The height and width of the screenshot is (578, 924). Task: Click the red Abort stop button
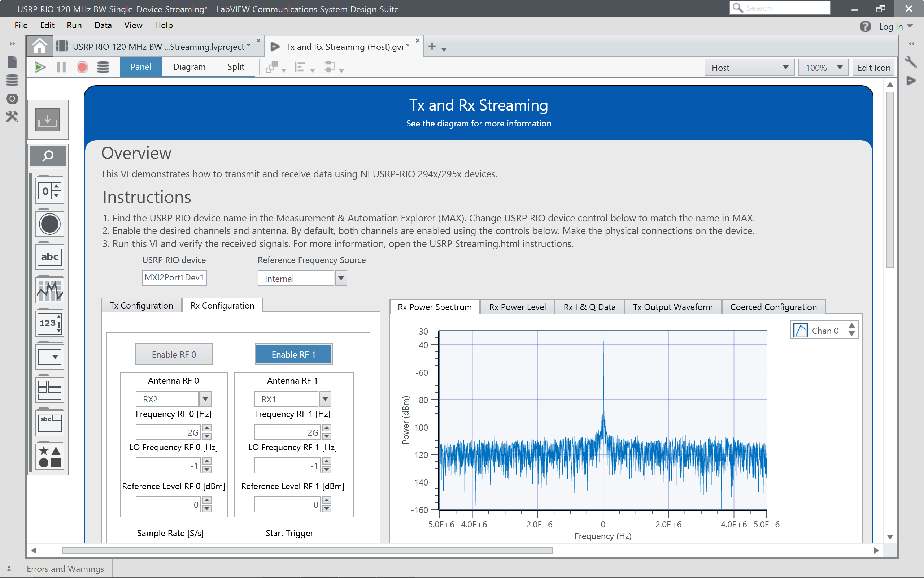(82, 67)
